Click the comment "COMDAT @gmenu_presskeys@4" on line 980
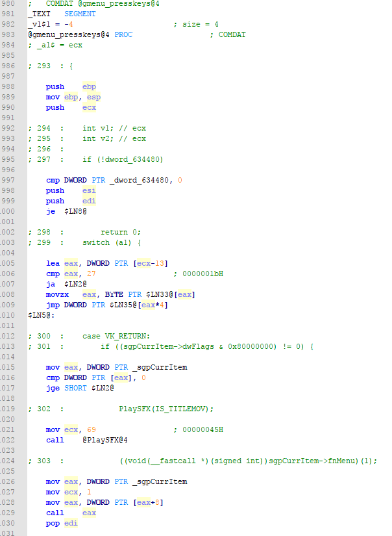 tap(103, 4)
